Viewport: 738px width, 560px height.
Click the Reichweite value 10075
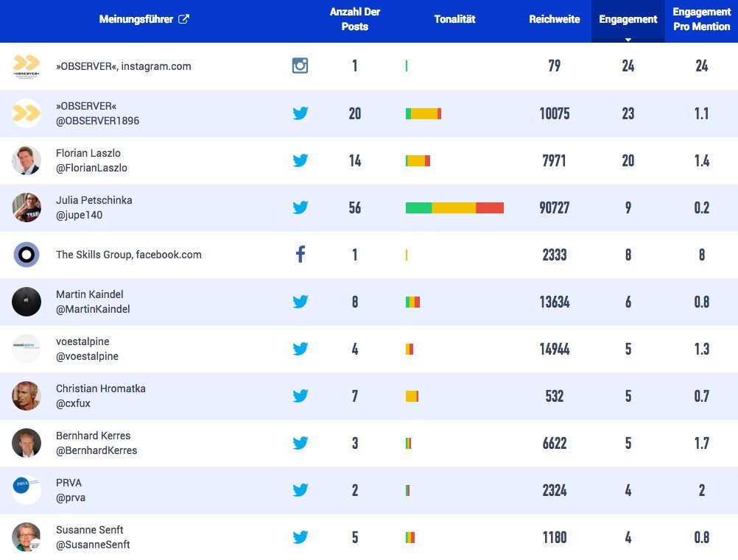point(555,113)
